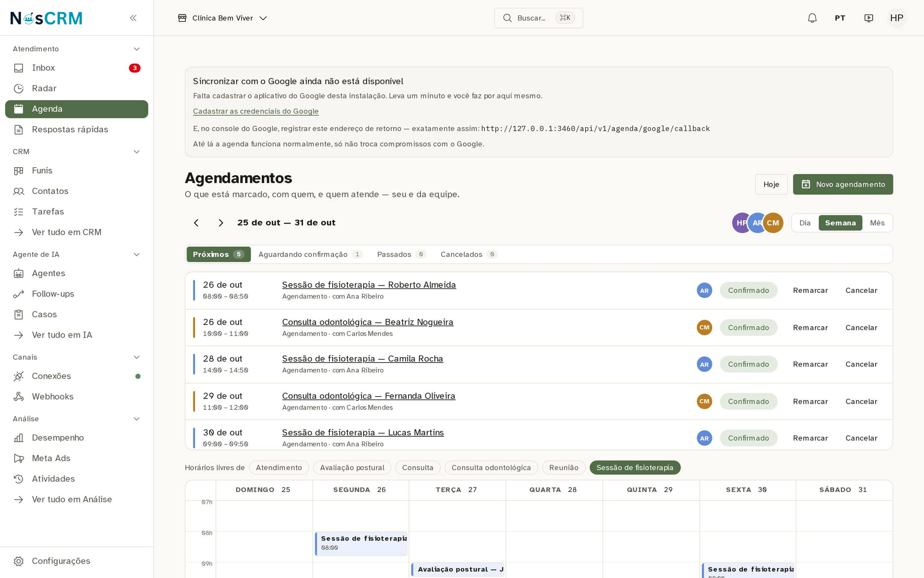Open Meta Ads
This screenshot has width=924, height=578.
click(x=77, y=458)
